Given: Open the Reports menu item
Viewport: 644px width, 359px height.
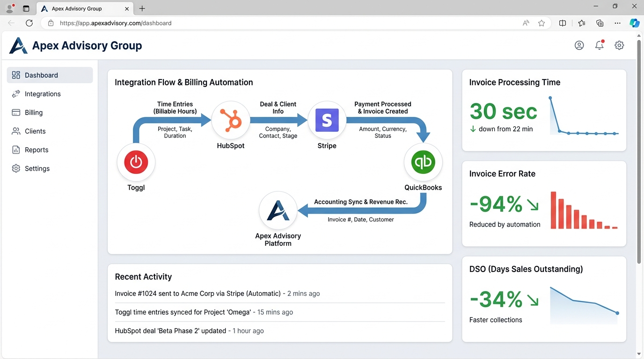Looking at the screenshot, I should click(x=50, y=150).
